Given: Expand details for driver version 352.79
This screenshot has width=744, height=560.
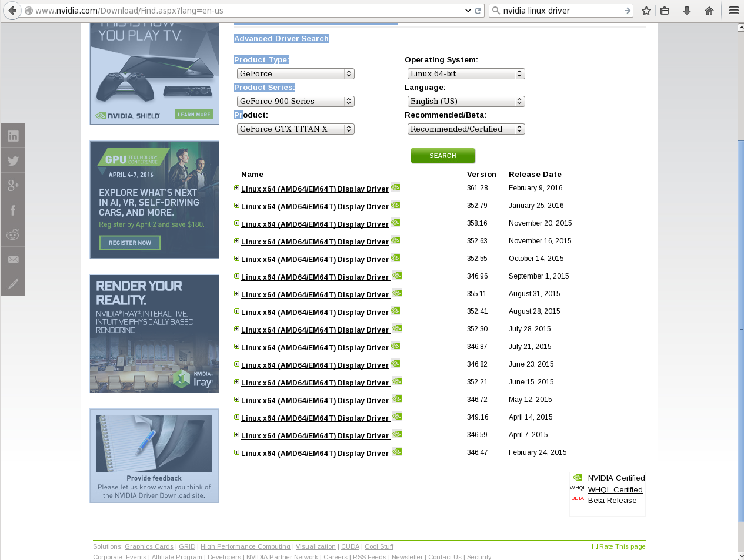Looking at the screenshot, I should [236, 206].
